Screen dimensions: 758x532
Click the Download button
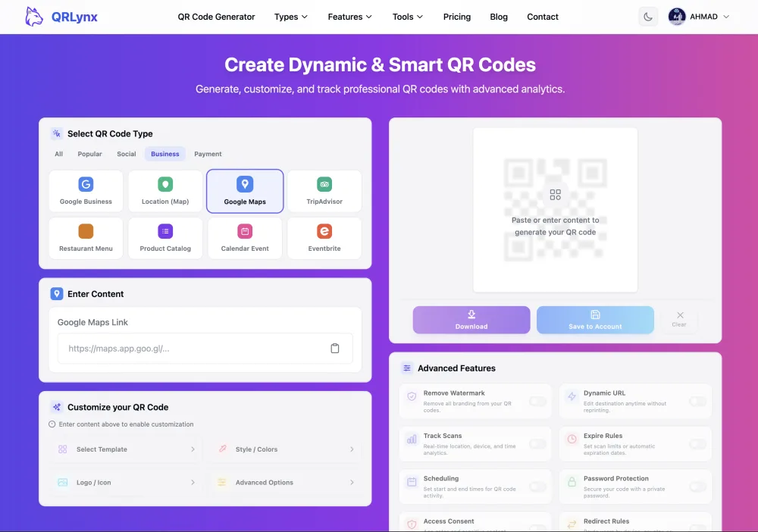[x=471, y=320]
